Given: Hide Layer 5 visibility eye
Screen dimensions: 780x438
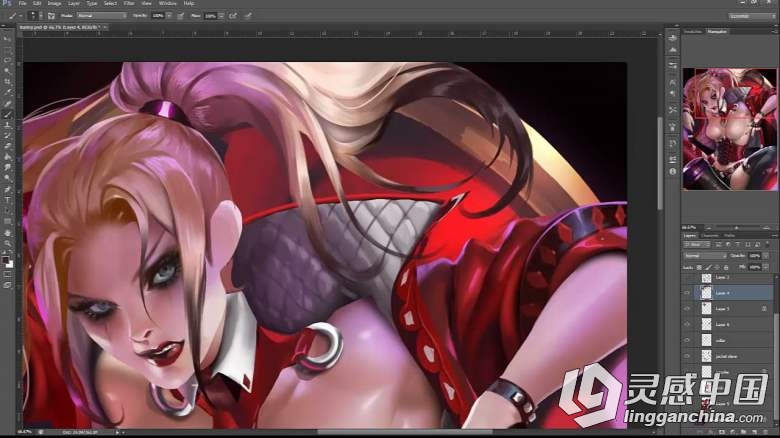Looking at the screenshot, I should tap(687, 309).
